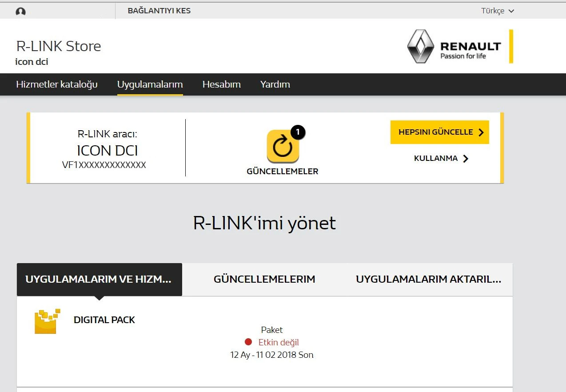
Task: Click the user profile icon
Action: coord(20,12)
